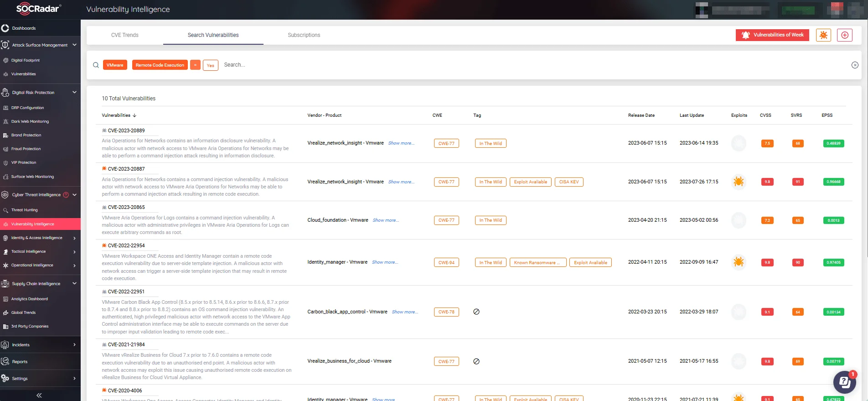Open Global Trends
Image resolution: width=868 pixels, height=401 pixels.
coord(23,312)
